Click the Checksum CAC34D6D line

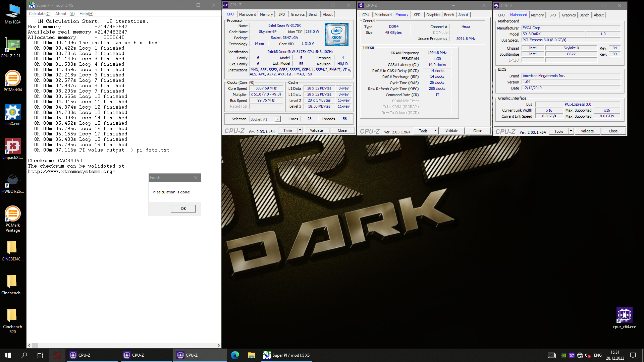tap(55, 161)
